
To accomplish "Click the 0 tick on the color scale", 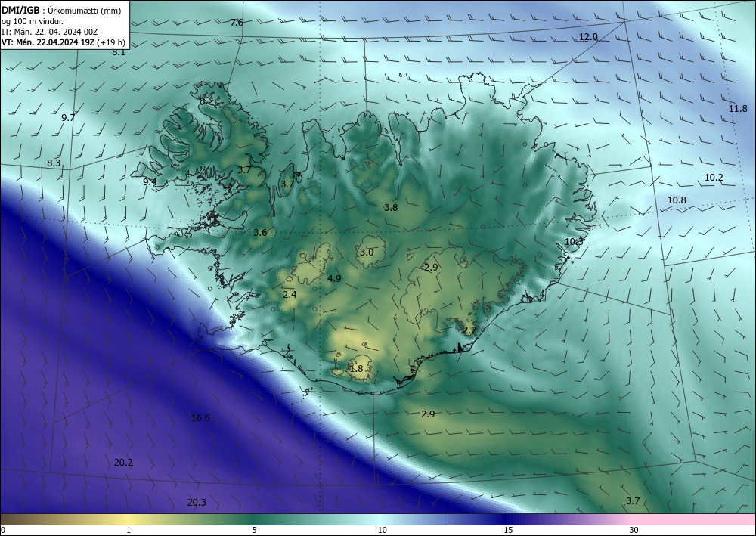I will tap(3, 530).
